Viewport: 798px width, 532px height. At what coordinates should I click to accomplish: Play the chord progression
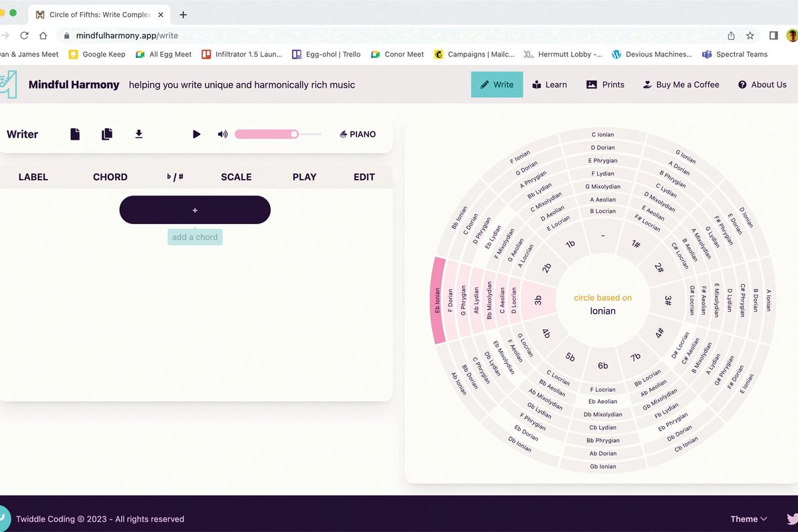(196, 134)
